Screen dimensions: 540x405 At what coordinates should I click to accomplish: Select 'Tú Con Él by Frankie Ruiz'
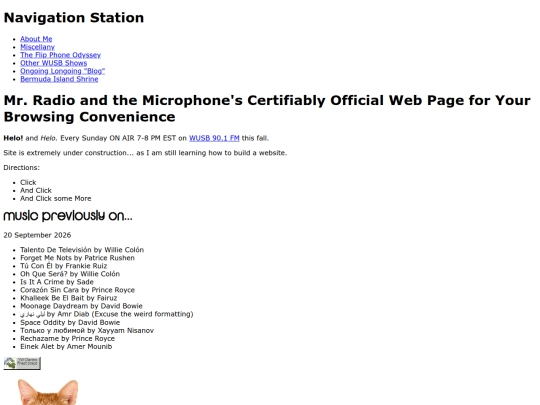tap(64, 266)
